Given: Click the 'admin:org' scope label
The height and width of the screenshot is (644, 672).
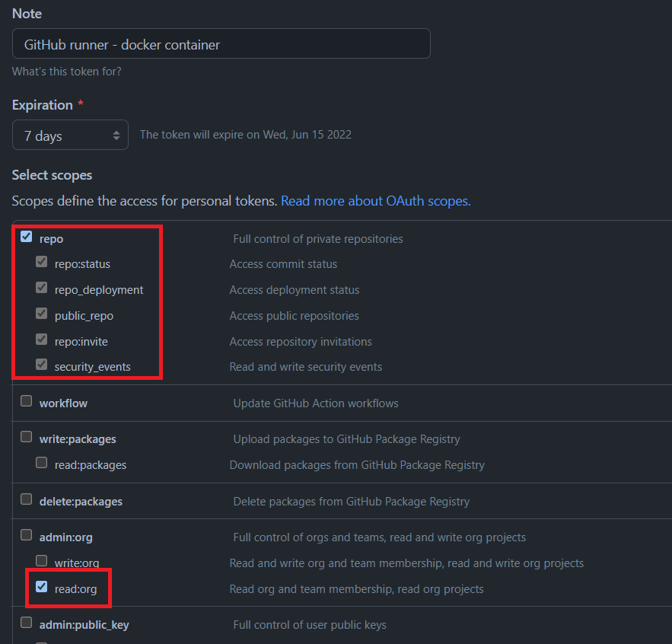Looking at the screenshot, I should coord(66,537).
